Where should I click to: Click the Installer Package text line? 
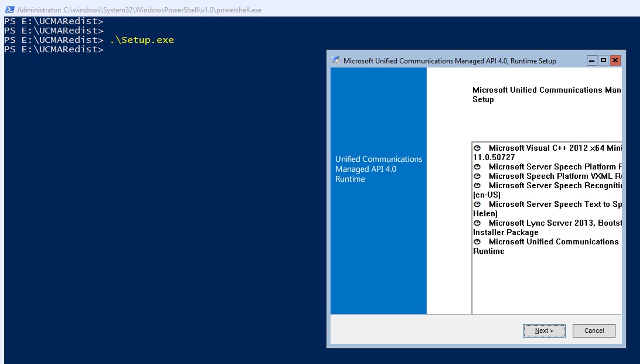[x=506, y=232]
